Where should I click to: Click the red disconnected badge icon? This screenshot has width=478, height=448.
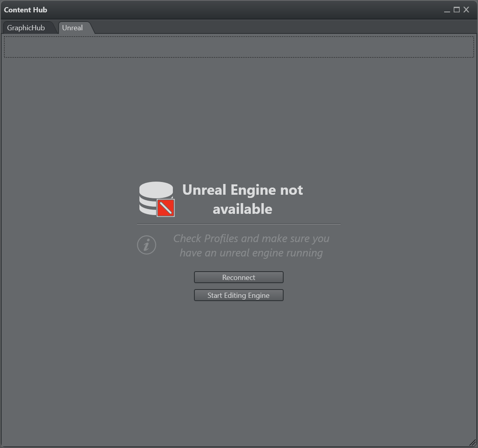166,208
